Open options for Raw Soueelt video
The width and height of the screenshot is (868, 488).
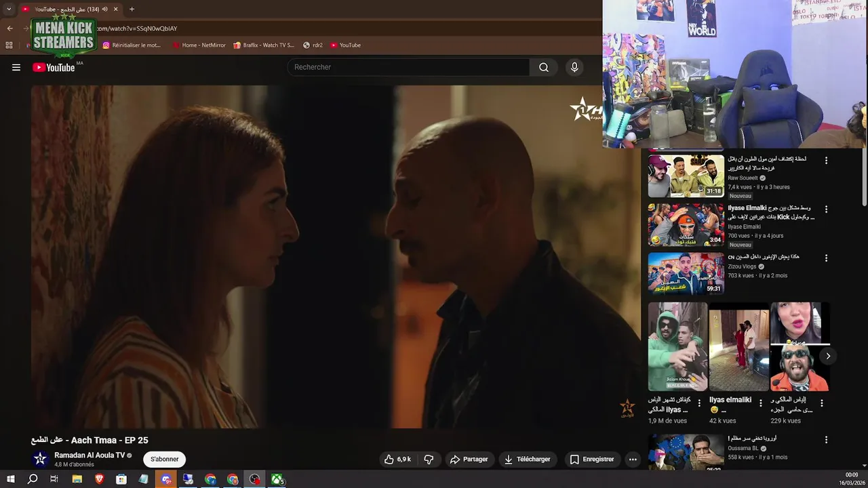tap(826, 161)
